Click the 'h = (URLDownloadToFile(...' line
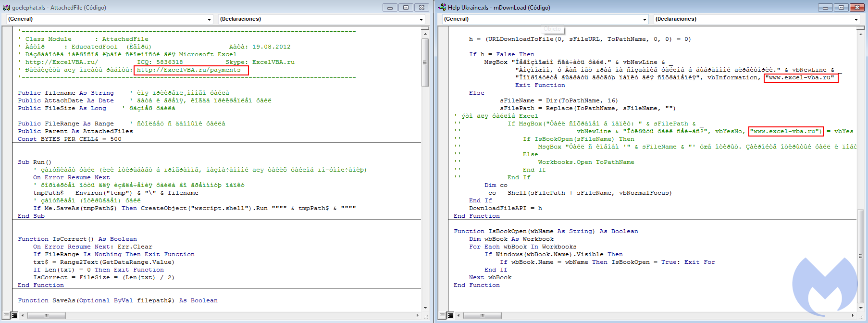Viewport: 868px width, 323px height. coord(580,39)
